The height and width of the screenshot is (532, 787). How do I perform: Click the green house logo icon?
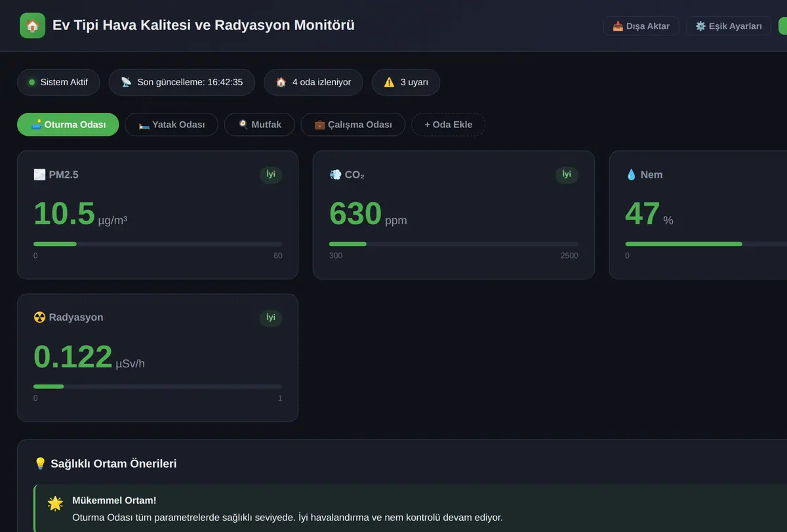click(x=33, y=26)
